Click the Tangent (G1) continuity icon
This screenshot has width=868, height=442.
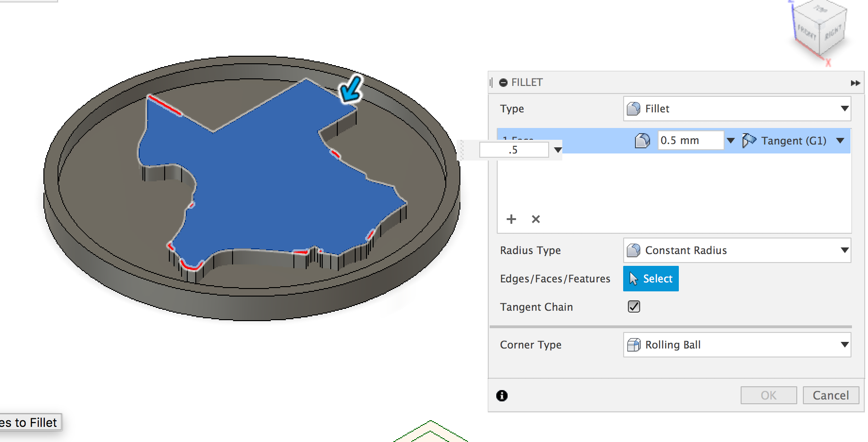click(x=749, y=140)
